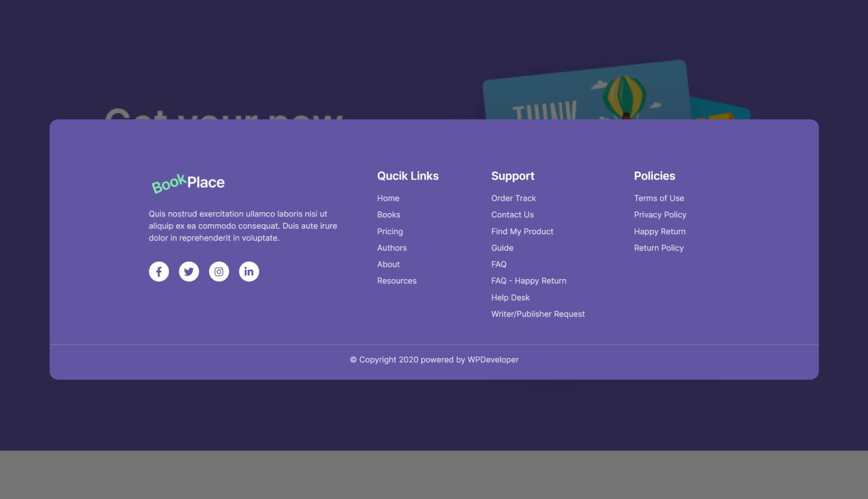
Task: Open the Help Desk page
Action: point(510,297)
